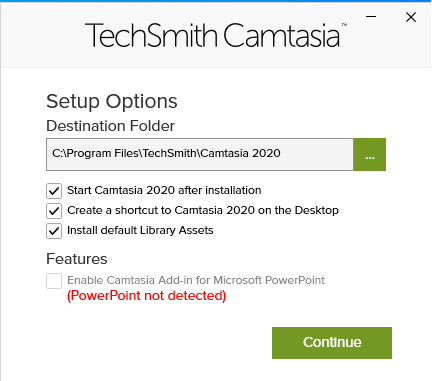Click the Camtasia 2020 text in install path

click(x=240, y=153)
